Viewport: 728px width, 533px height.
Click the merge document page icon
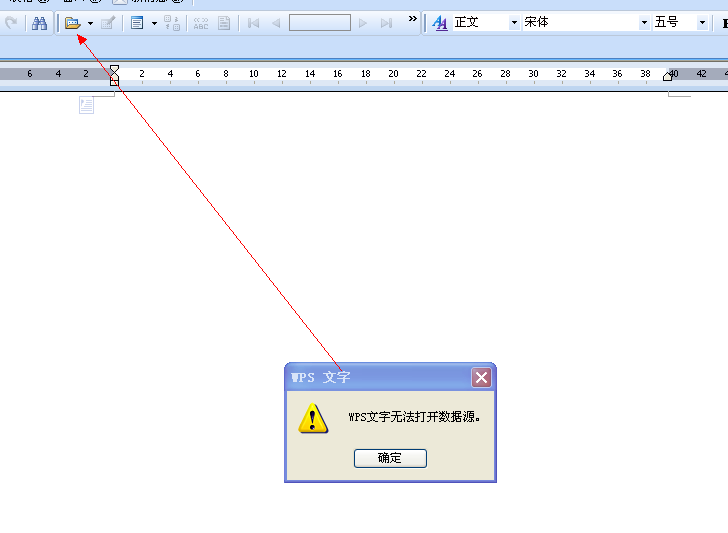pos(224,23)
